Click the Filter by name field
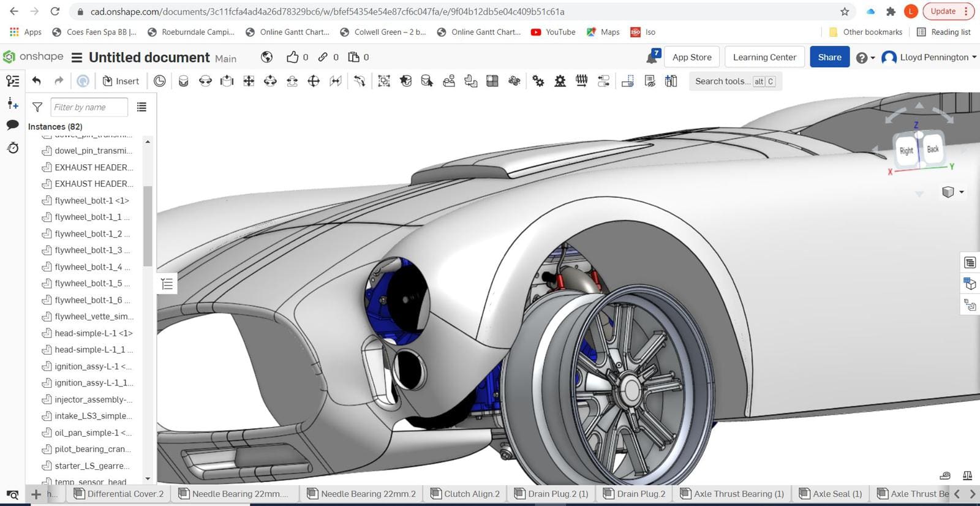The height and width of the screenshot is (506, 980). pos(89,107)
